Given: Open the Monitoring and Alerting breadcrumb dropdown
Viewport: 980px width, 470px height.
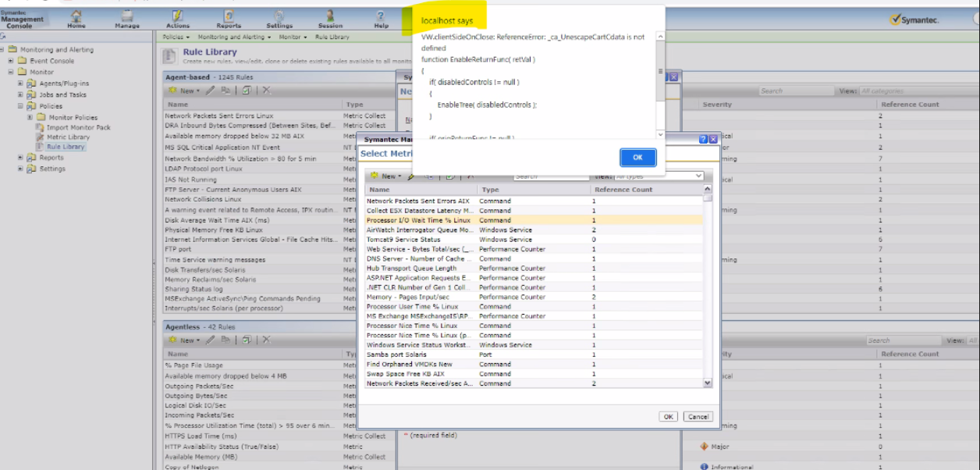Looking at the screenshot, I should 234,37.
